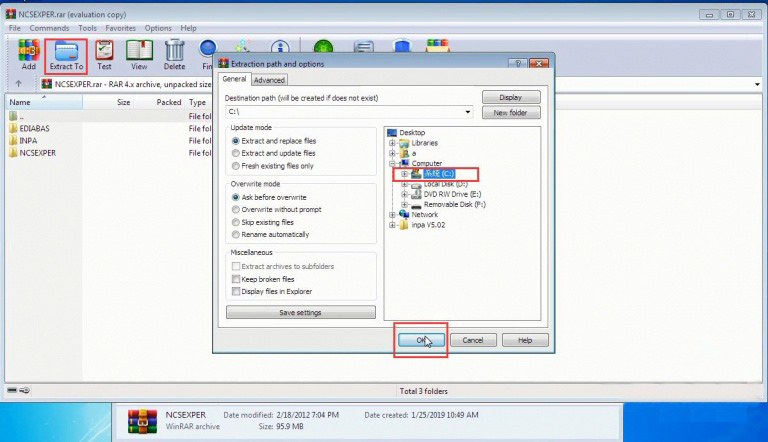Screen dimensions: 768x442
Task: Click the Extract To toolbar icon
Action: point(66,50)
